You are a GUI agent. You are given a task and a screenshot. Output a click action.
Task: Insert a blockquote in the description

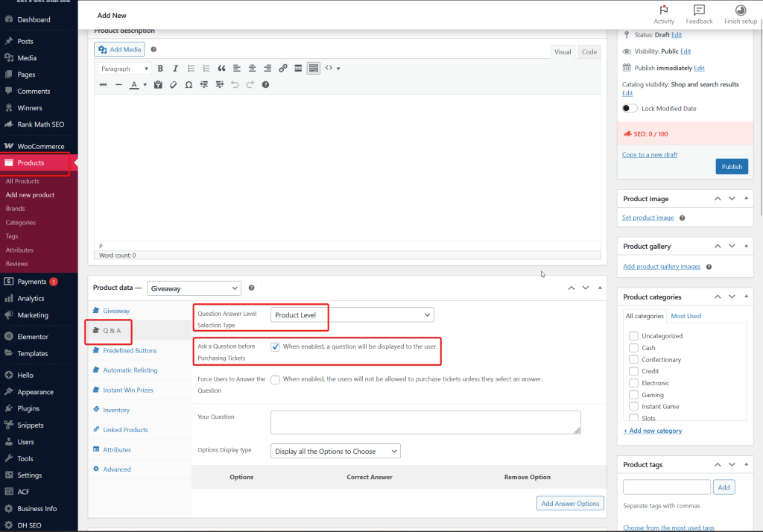221,69
